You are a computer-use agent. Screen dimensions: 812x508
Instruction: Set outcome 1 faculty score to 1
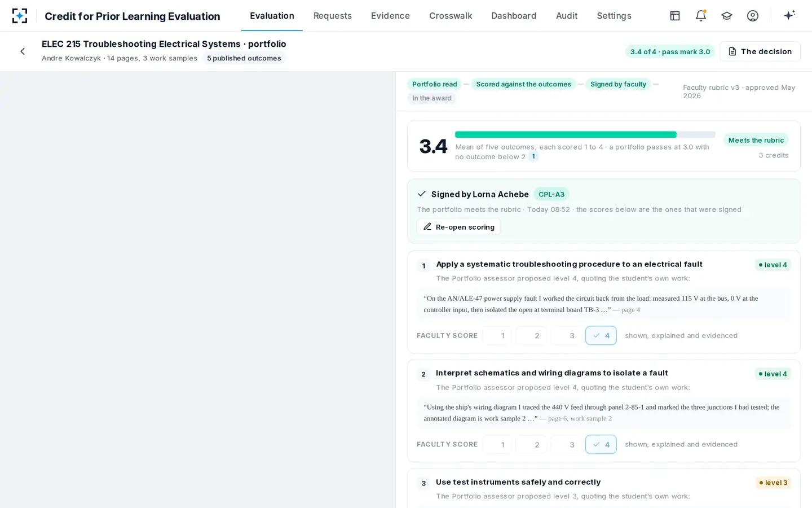coord(497,335)
